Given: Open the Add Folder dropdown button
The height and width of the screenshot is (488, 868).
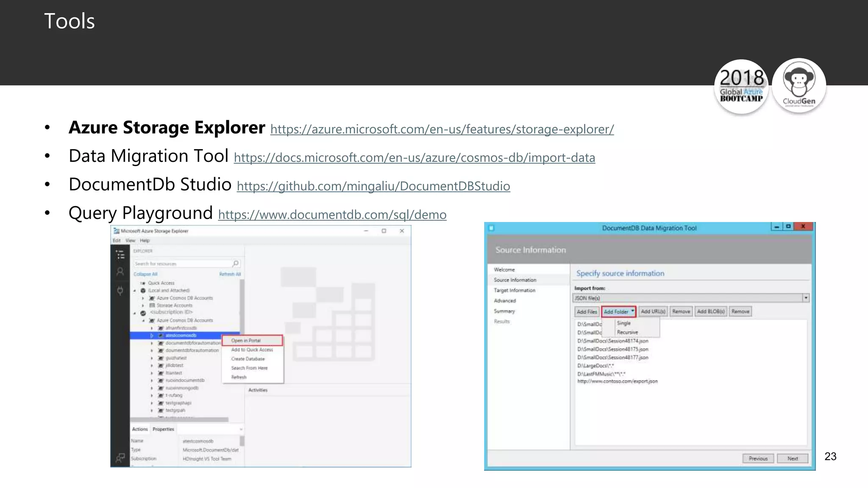Looking at the screenshot, I should coord(618,311).
